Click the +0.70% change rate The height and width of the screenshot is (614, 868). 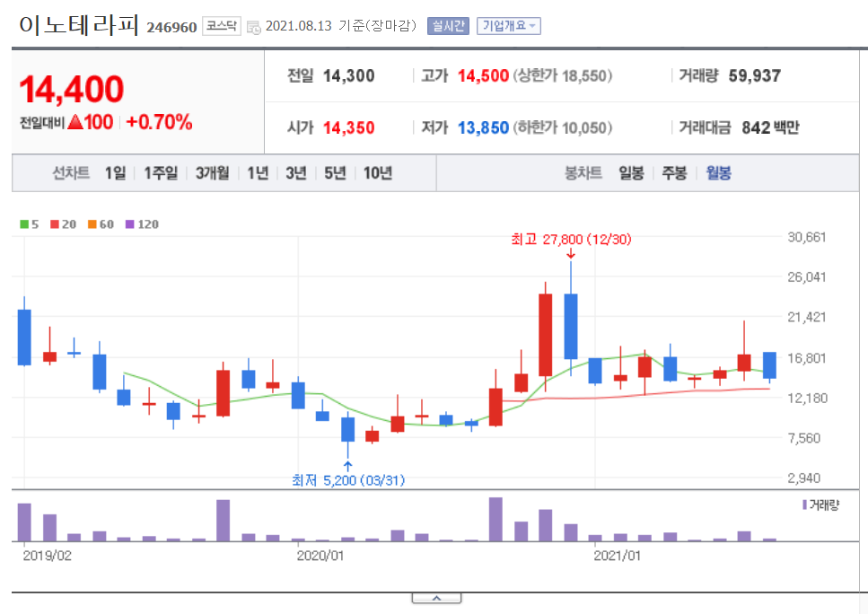click(x=160, y=122)
